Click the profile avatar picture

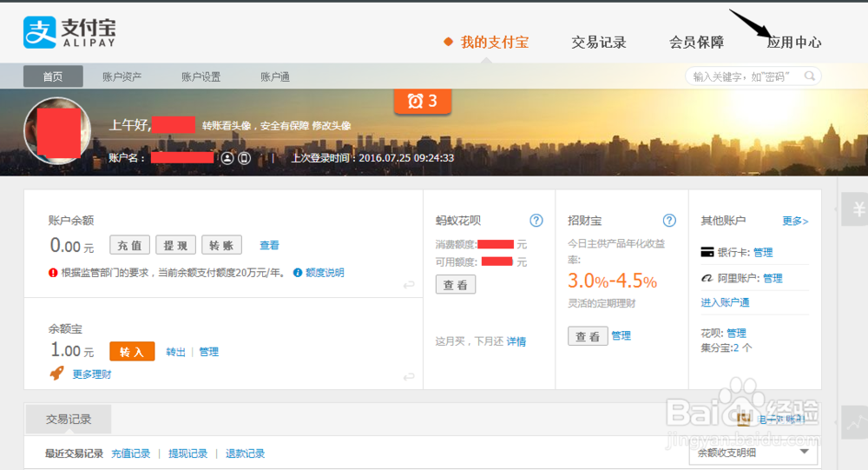pos(57,131)
